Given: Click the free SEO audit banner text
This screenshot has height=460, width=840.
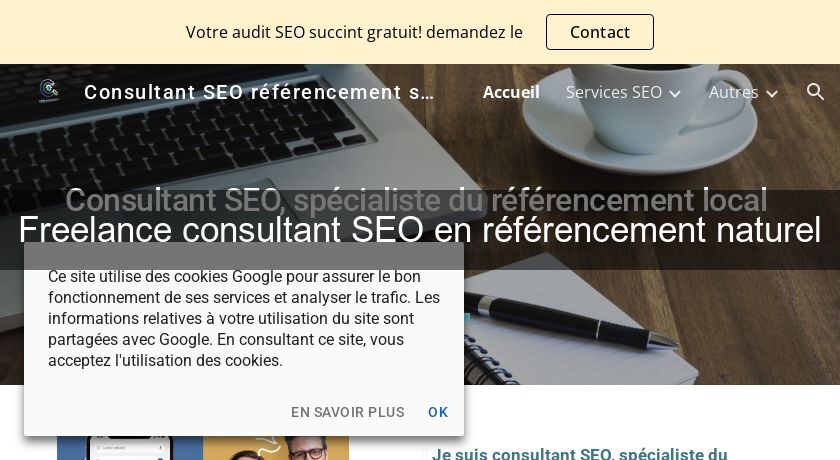Looking at the screenshot, I should pyautogui.click(x=354, y=32).
